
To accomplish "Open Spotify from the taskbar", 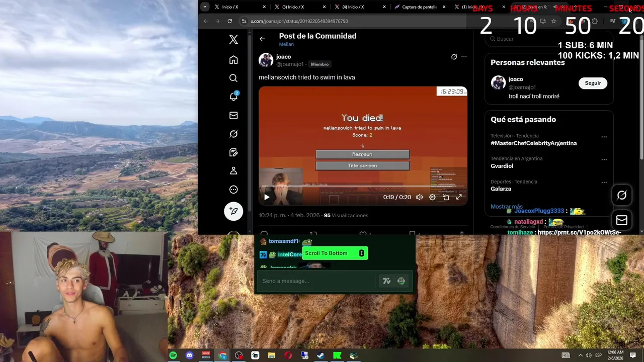I will [x=173, y=355].
